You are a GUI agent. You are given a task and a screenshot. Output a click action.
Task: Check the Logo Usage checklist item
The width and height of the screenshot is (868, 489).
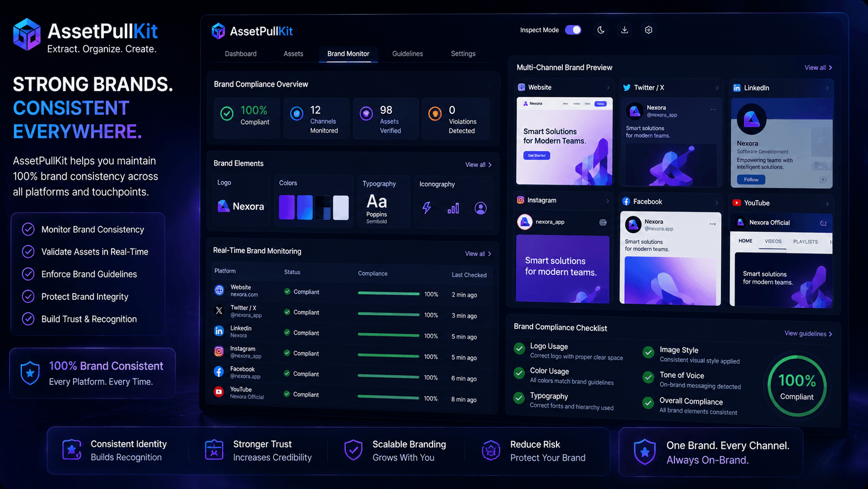point(519,349)
